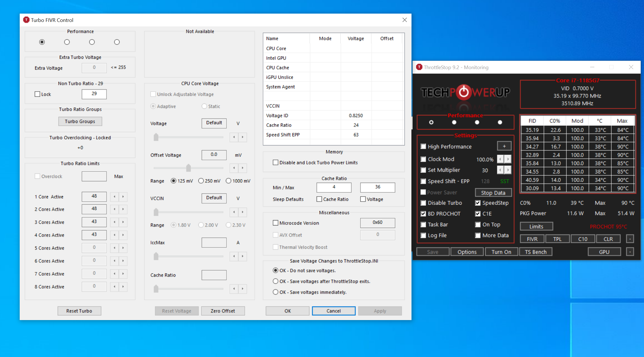Check Disable and Lock Turbo Power Limits
The height and width of the screenshot is (357, 644).
276,162
